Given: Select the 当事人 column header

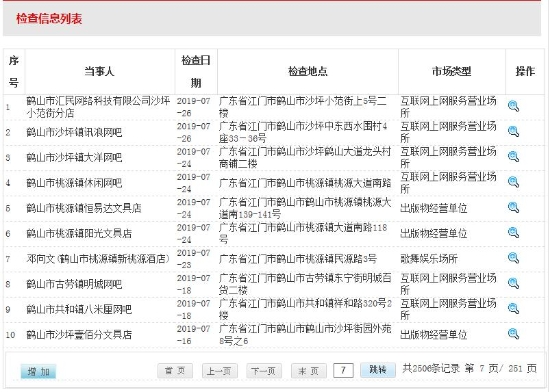Looking at the screenshot, I should pyautogui.click(x=100, y=72).
